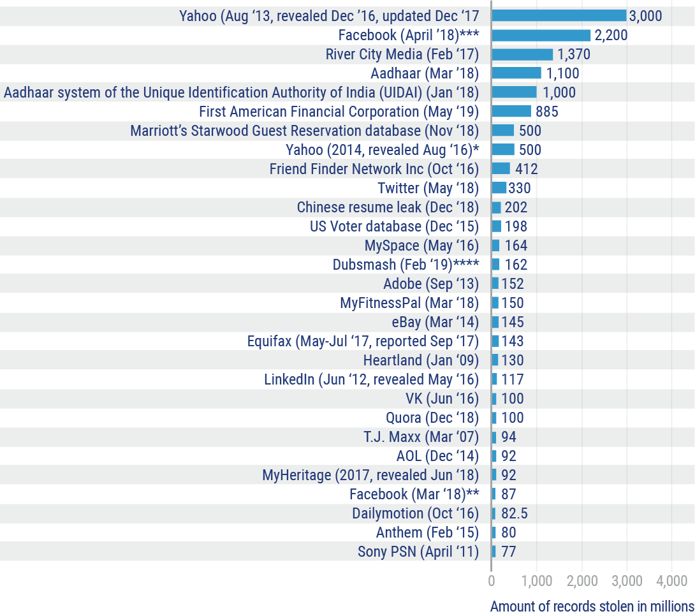Image resolution: width=695 pixels, height=616 pixels.
Task: Click the eBay (Mar '14) label
Action: [x=435, y=322]
